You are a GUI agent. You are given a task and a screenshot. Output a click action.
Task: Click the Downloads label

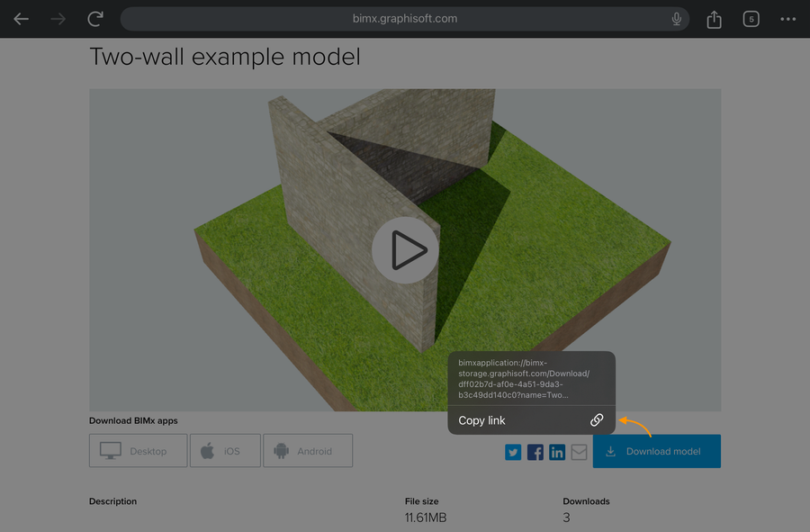(586, 501)
